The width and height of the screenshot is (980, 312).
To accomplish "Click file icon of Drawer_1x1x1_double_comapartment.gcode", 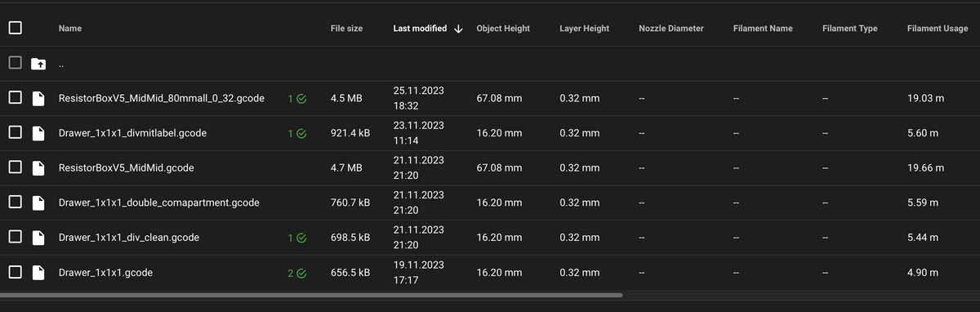I will [38, 203].
